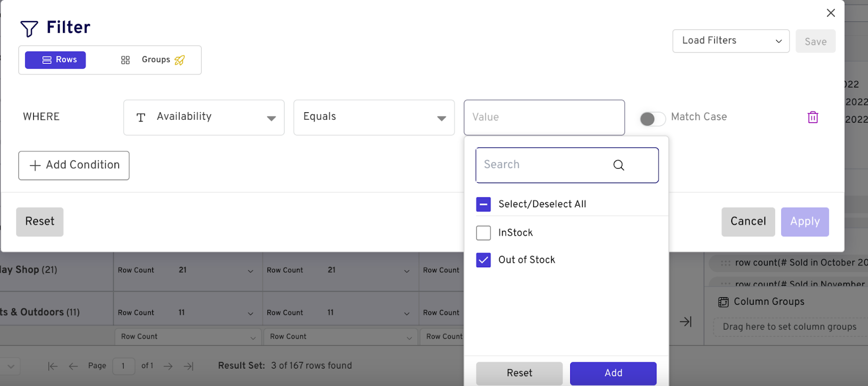
Task: Switch to the Groups tab
Action: [153, 60]
